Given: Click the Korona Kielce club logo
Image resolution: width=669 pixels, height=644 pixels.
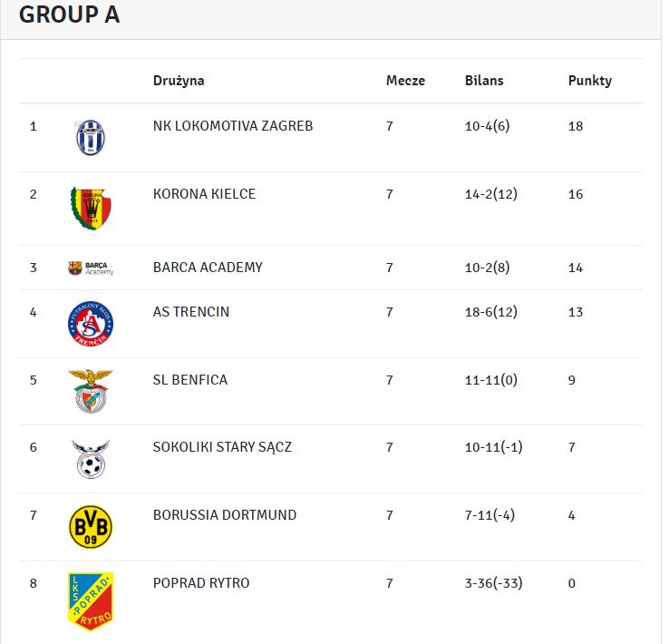Looking at the screenshot, I should pos(91,209).
